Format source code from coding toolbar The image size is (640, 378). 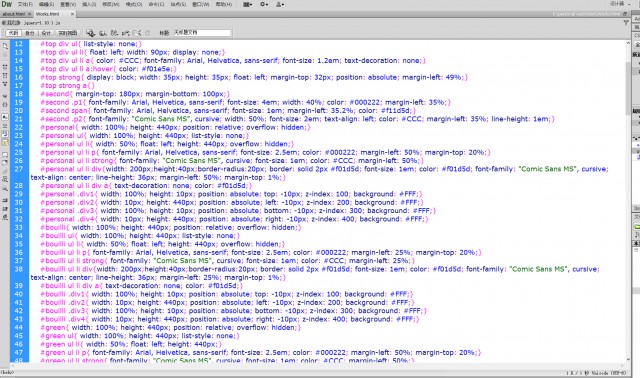pyautogui.click(x=5, y=218)
